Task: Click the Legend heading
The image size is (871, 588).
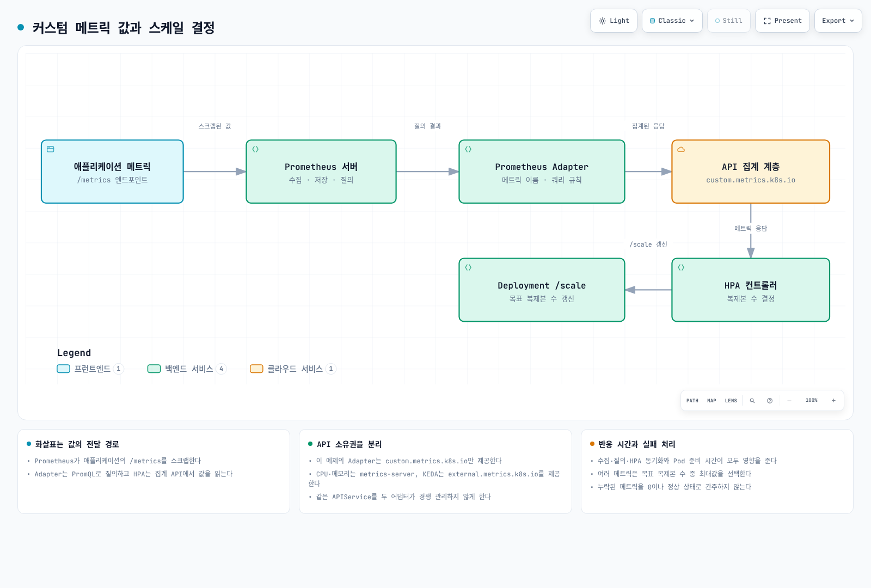Action: click(x=74, y=353)
